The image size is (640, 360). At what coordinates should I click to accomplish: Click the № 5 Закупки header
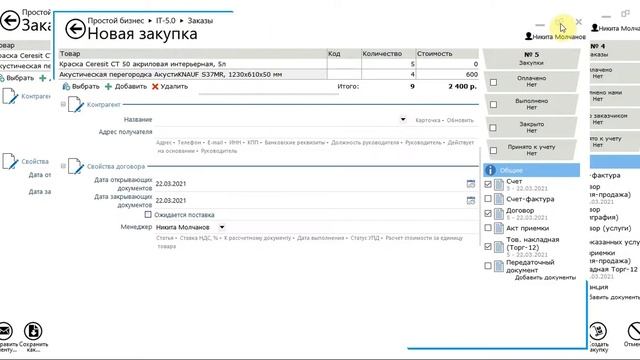pos(531,58)
